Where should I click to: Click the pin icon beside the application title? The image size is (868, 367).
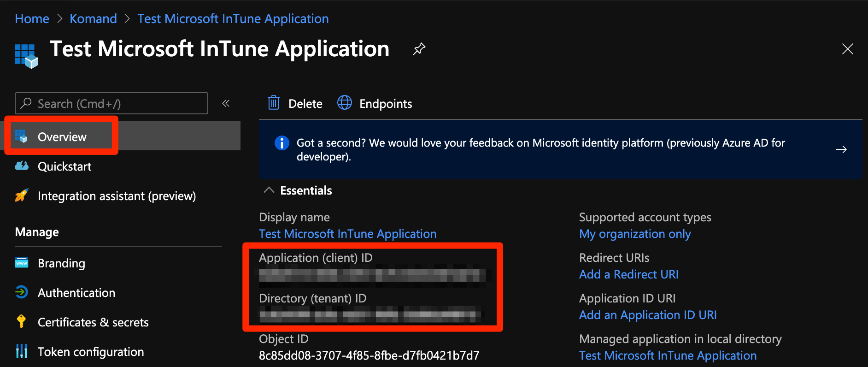click(x=418, y=49)
